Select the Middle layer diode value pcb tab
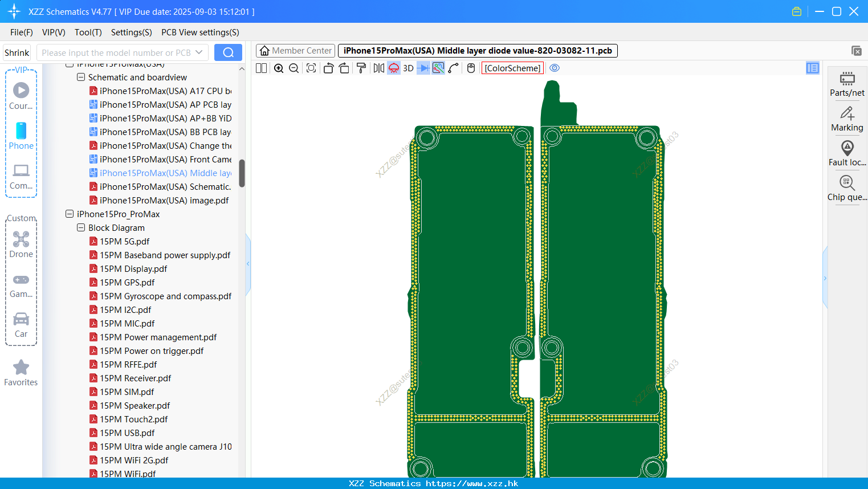 click(x=478, y=51)
